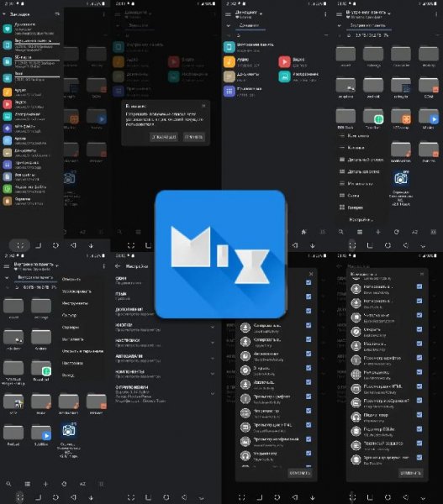Open 'Настройки...' at bottom of view menu
Image resolution: width=443 pixels, height=504 pixels.
tap(361, 219)
